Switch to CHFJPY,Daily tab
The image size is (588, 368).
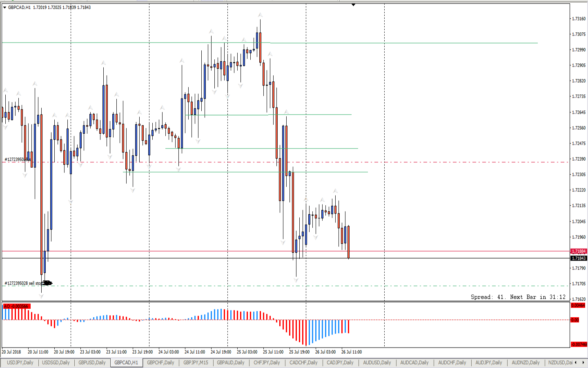pos(267,363)
